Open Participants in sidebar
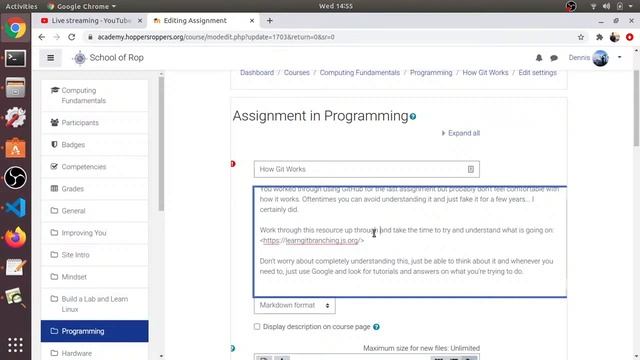 [95, 122]
